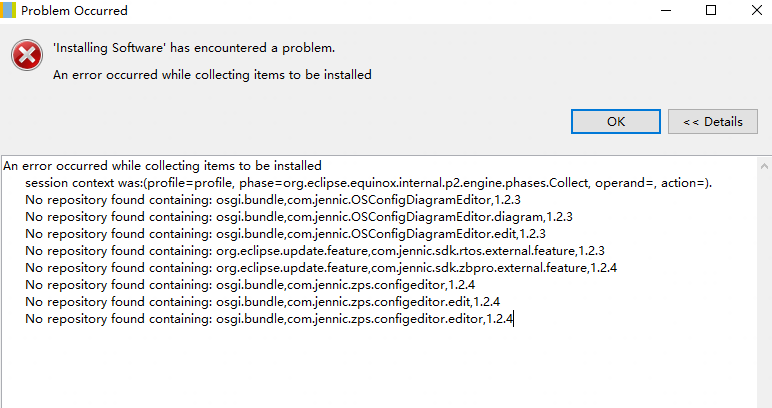Minimize the Problem Occurred dialog
This screenshot has height=408, width=772.
pyautogui.click(x=664, y=10)
